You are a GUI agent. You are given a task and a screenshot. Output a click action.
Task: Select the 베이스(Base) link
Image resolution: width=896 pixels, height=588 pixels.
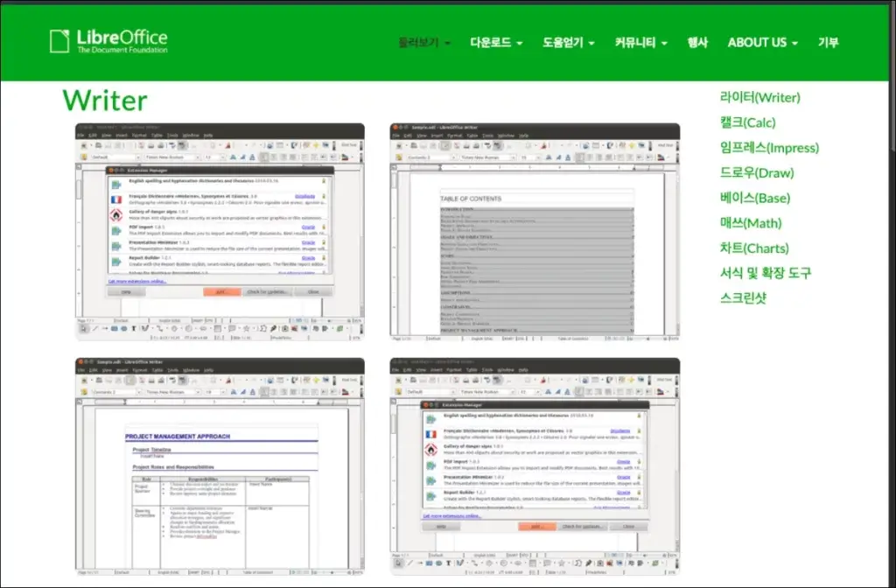(x=755, y=198)
